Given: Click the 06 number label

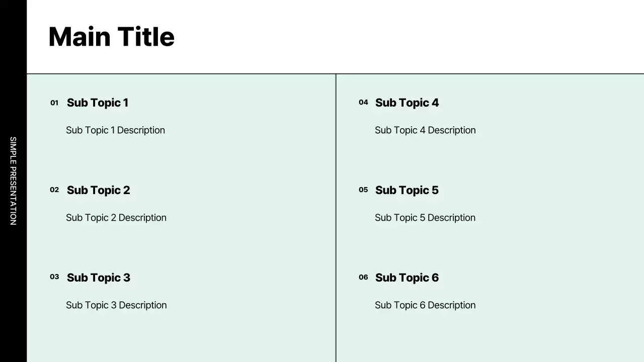Looking at the screenshot, I should (363, 278).
